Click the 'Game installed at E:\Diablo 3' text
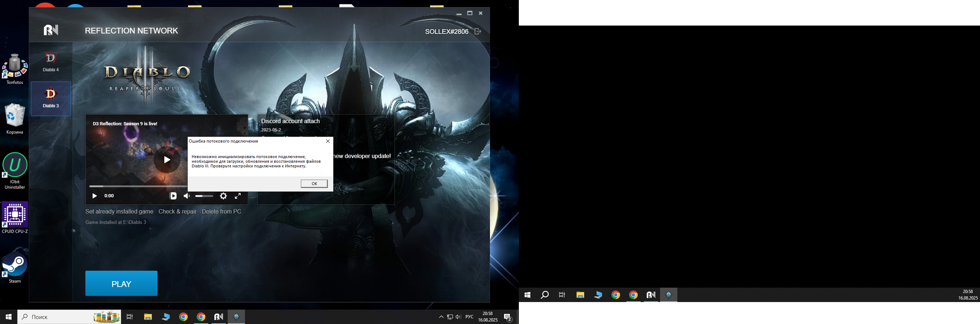Screen dimensions: 980x324 116,222
